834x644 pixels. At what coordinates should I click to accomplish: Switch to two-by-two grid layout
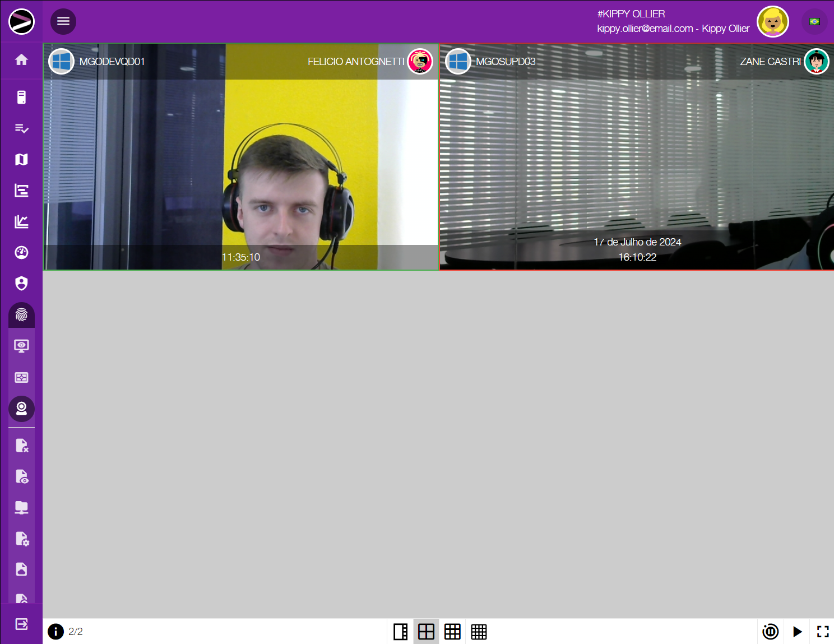pyautogui.click(x=426, y=632)
